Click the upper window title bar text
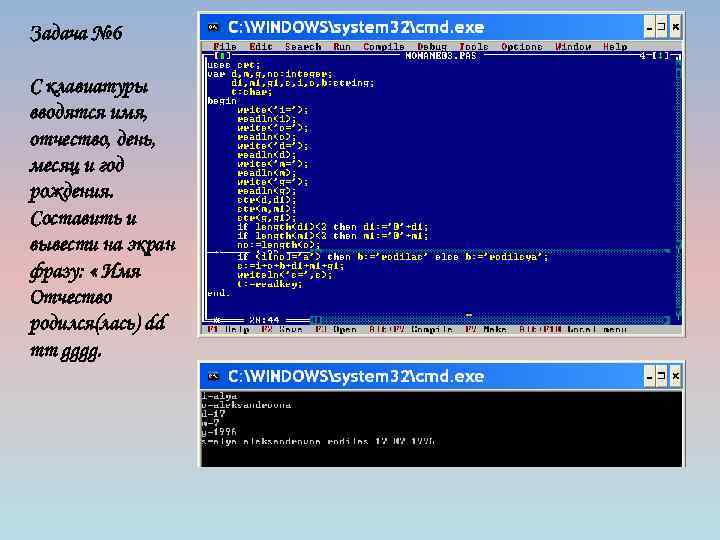 (x=356, y=27)
